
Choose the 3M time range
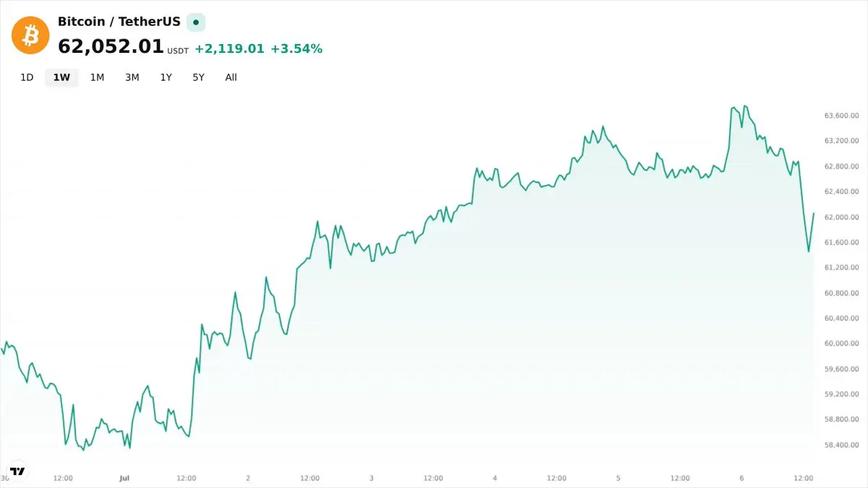tap(132, 77)
